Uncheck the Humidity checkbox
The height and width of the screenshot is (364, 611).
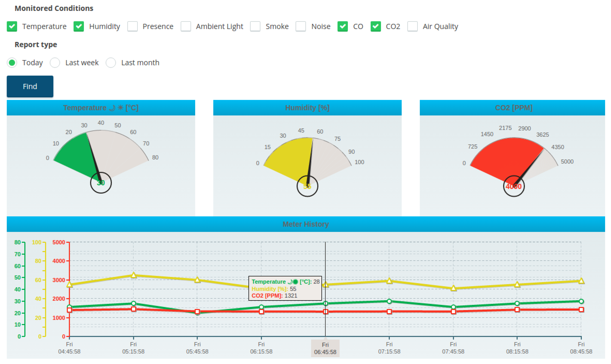pos(79,26)
